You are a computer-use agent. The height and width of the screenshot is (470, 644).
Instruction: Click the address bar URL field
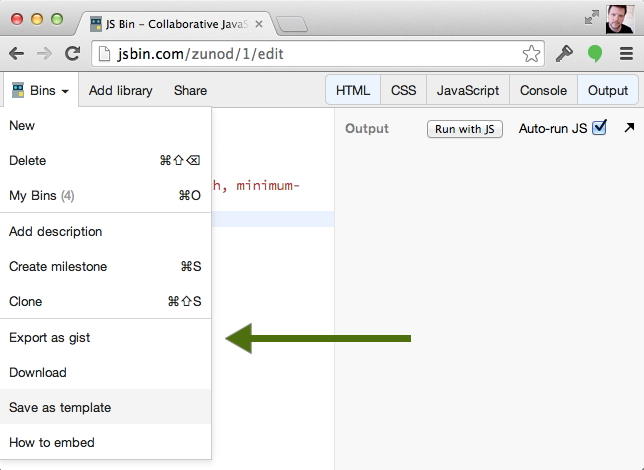pyautogui.click(x=300, y=54)
